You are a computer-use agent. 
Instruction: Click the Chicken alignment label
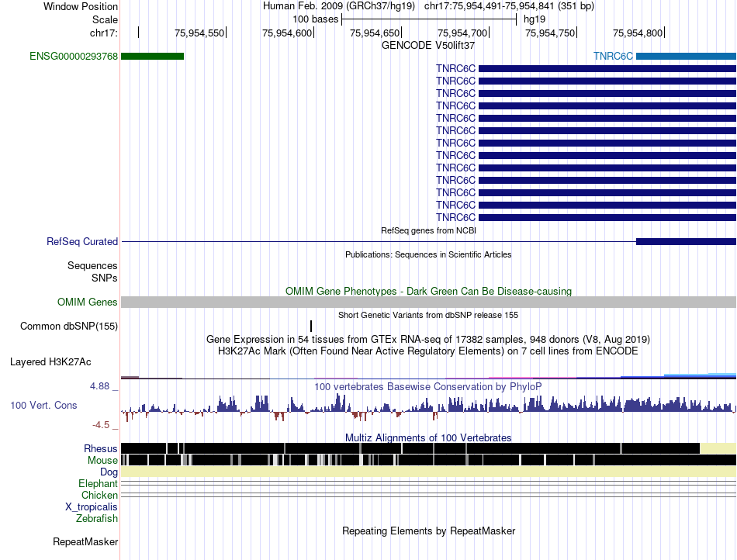point(99,495)
